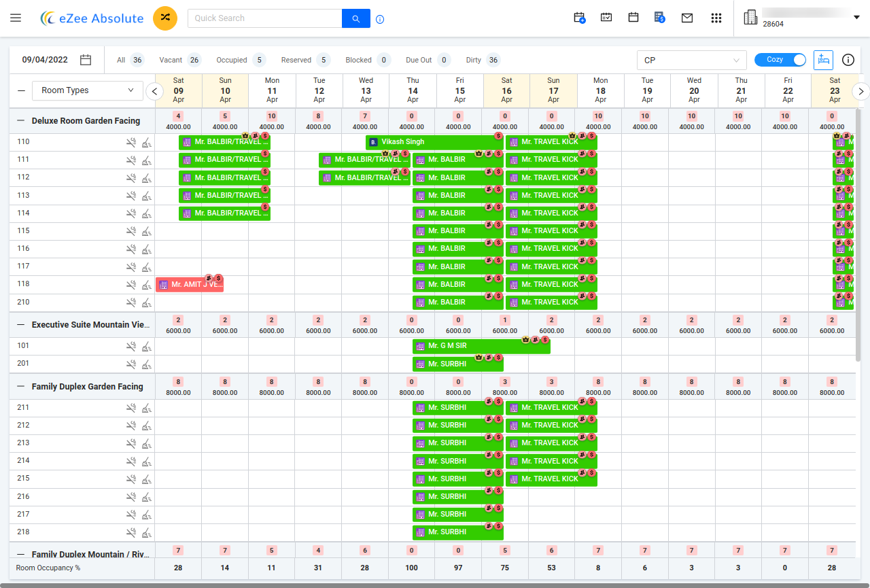This screenshot has height=588, width=870.
Task: Select the Vacant filter tab
Action: [179, 60]
